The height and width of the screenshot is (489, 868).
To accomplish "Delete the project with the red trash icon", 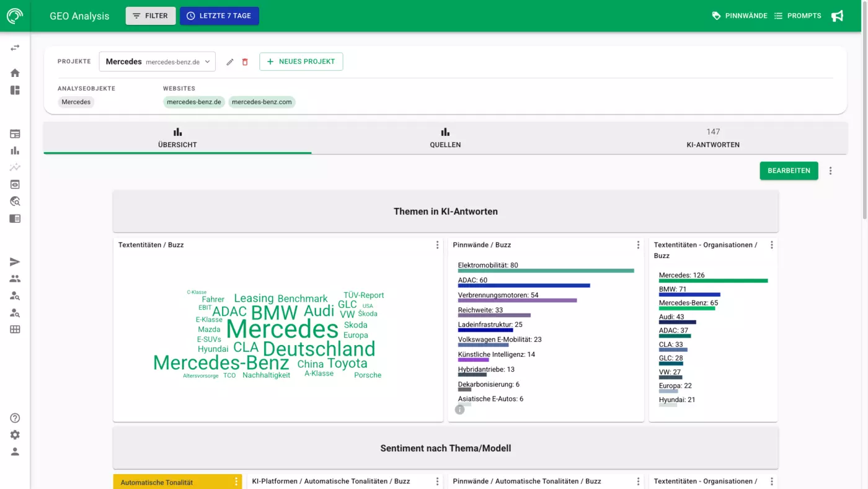I will click(245, 62).
